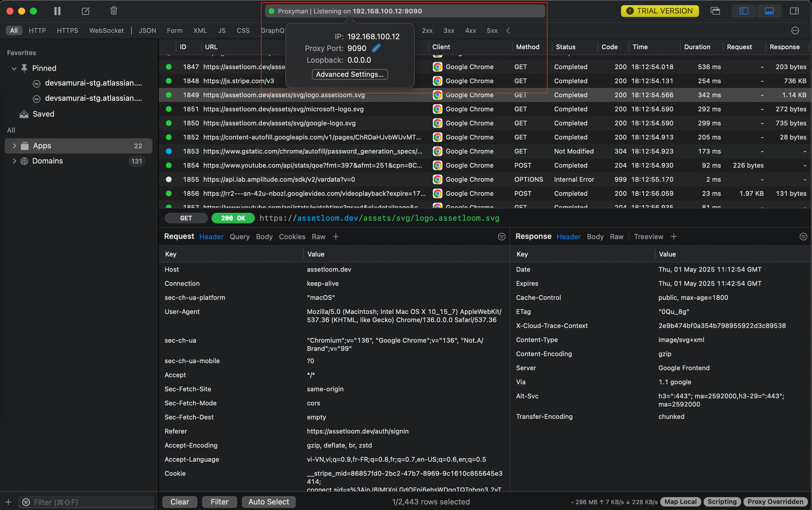The height and width of the screenshot is (510, 812).
Task: Select the 4xx status filter tab
Action: click(470, 30)
